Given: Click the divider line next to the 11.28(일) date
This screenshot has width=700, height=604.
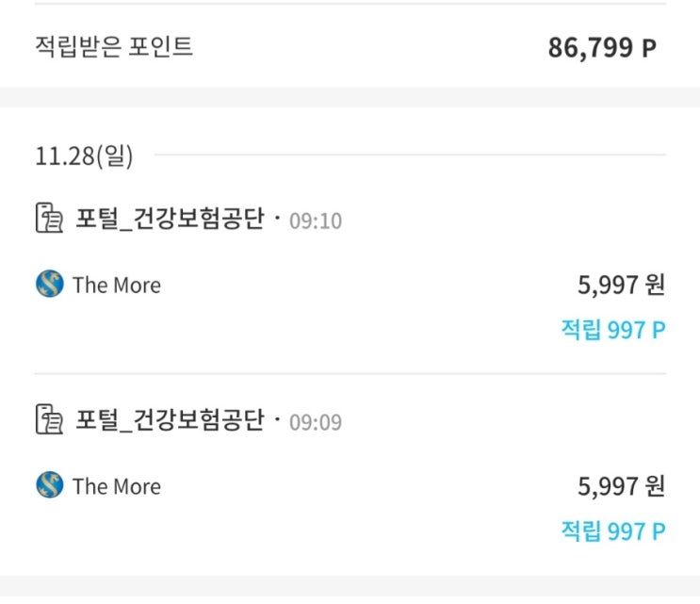Looking at the screenshot, I should 410,155.
